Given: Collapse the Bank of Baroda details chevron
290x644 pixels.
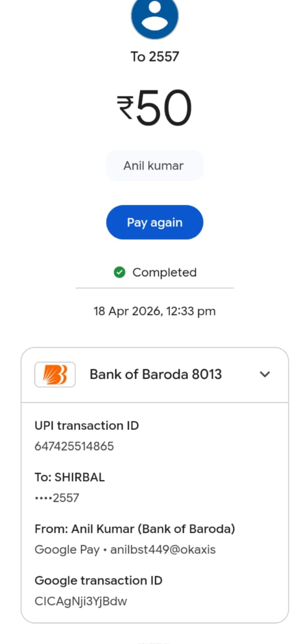Looking at the screenshot, I should coord(265,374).
